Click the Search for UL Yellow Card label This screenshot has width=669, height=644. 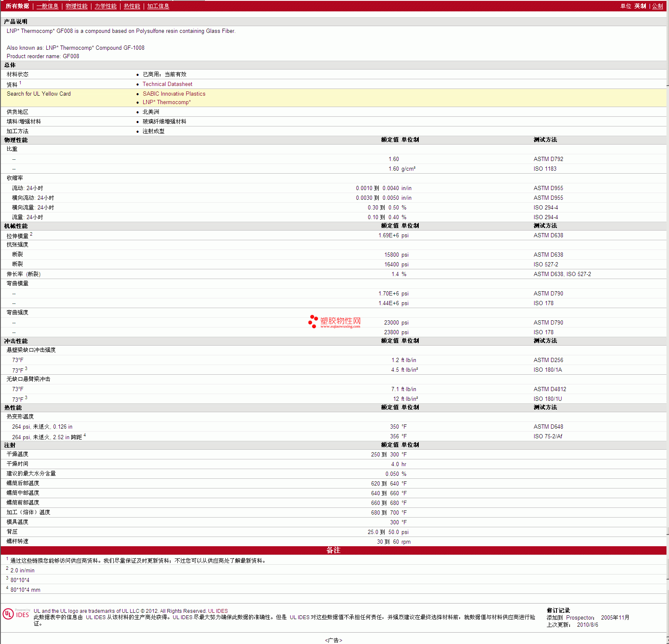[x=39, y=94]
